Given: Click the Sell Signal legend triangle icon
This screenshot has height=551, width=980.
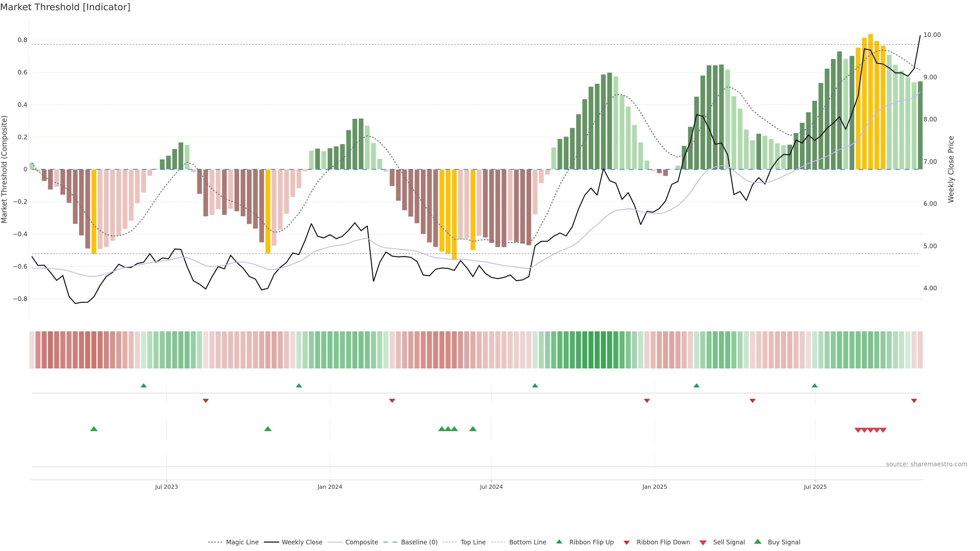Looking at the screenshot, I should click(x=703, y=543).
